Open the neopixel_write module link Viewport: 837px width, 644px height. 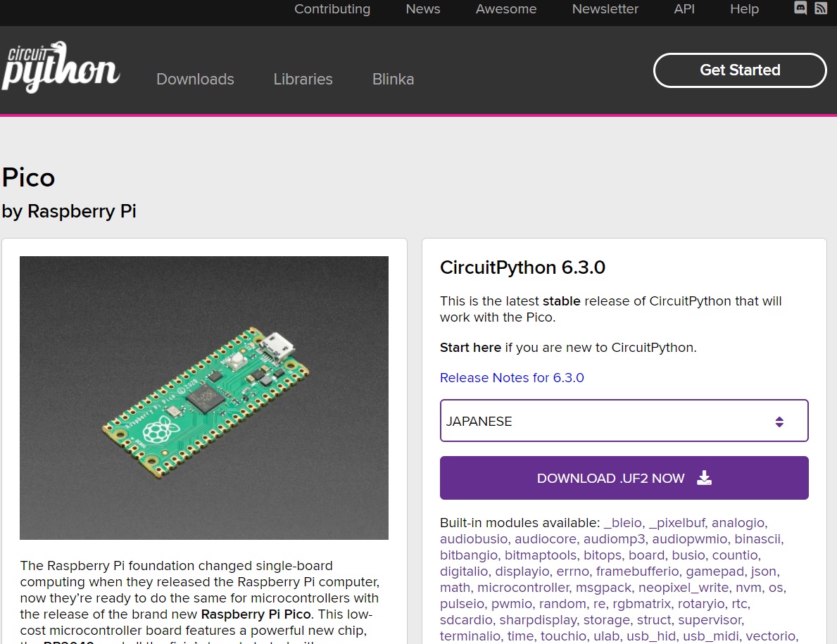[x=684, y=588]
